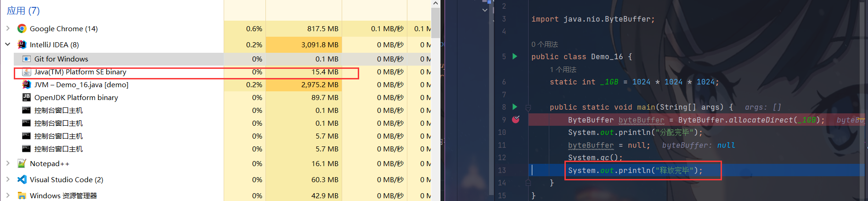This screenshot has width=868, height=201.
Task: Run class Demo_16 from gutter arrow
Action: pyautogui.click(x=515, y=56)
